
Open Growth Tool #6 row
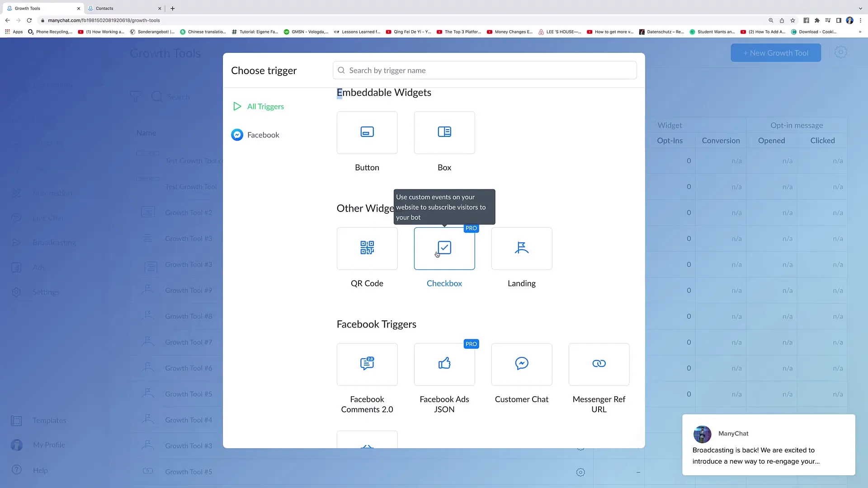pos(189,368)
